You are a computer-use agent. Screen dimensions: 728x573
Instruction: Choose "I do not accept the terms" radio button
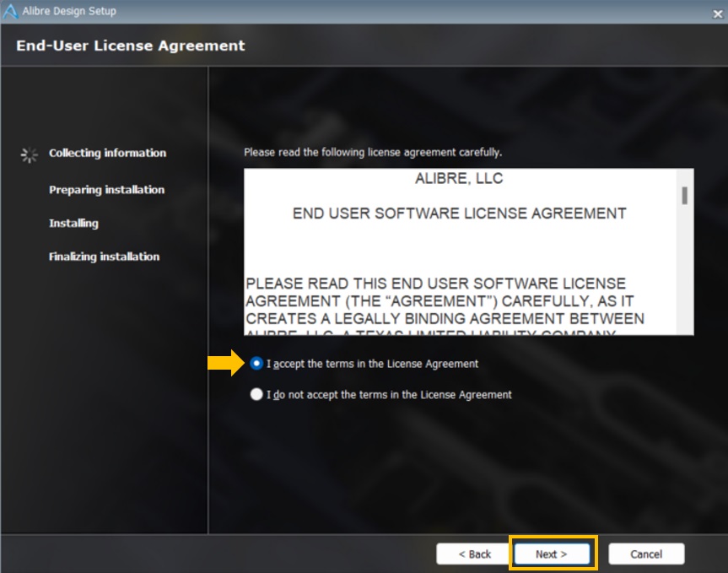[x=256, y=394]
